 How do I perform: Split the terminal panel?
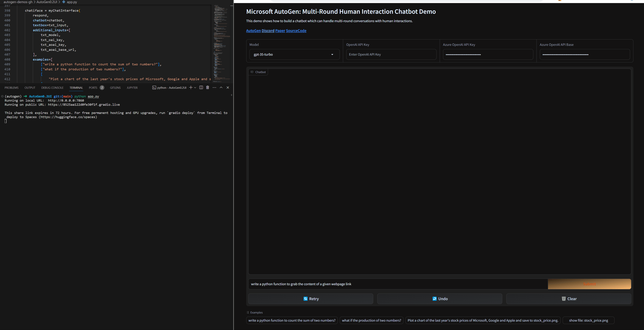(x=201, y=88)
